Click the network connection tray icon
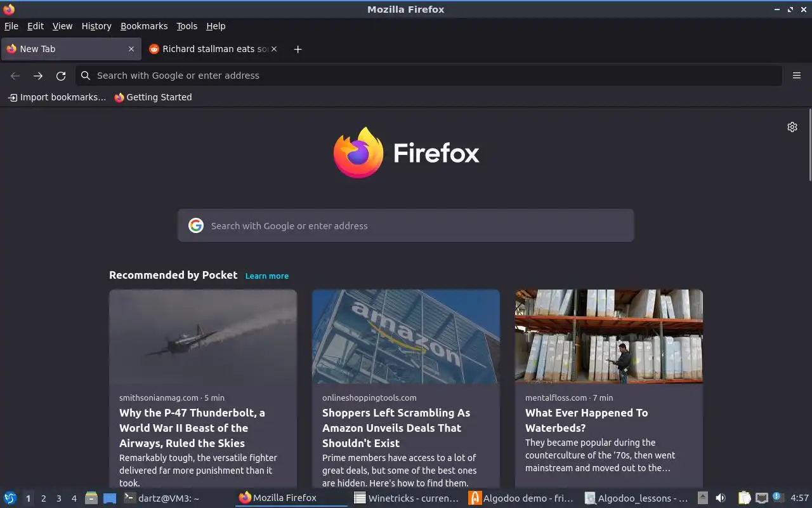This screenshot has width=812, height=508. tap(762, 498)
